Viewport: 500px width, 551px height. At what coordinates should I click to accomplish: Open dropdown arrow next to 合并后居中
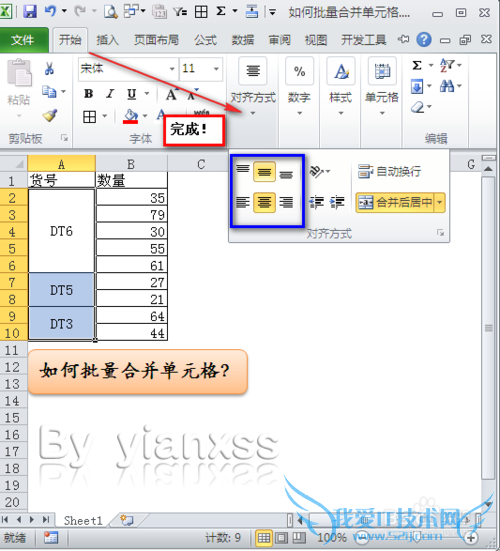[440, 202]
